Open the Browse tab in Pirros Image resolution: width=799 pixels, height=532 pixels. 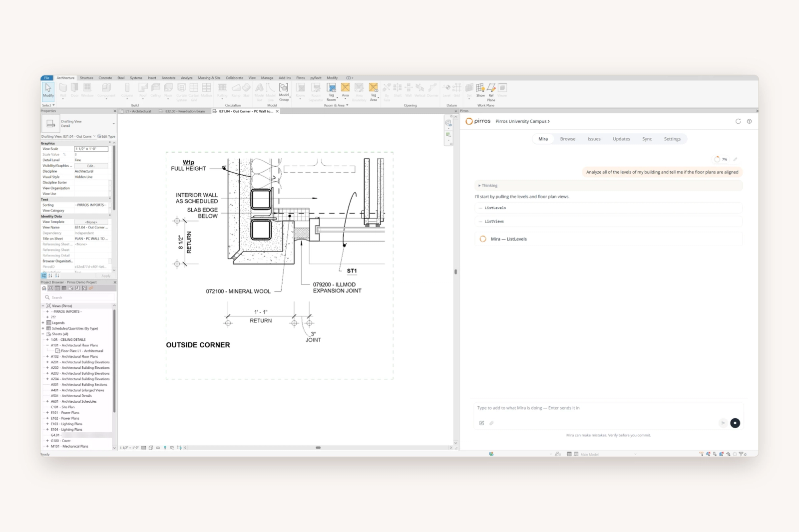[x=567, y=139]
